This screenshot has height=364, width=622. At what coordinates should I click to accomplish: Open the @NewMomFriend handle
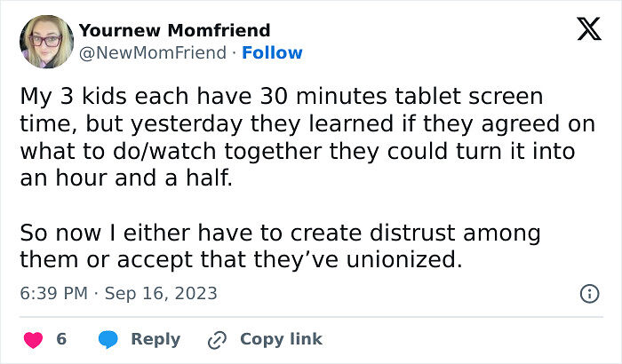(153, 52)
